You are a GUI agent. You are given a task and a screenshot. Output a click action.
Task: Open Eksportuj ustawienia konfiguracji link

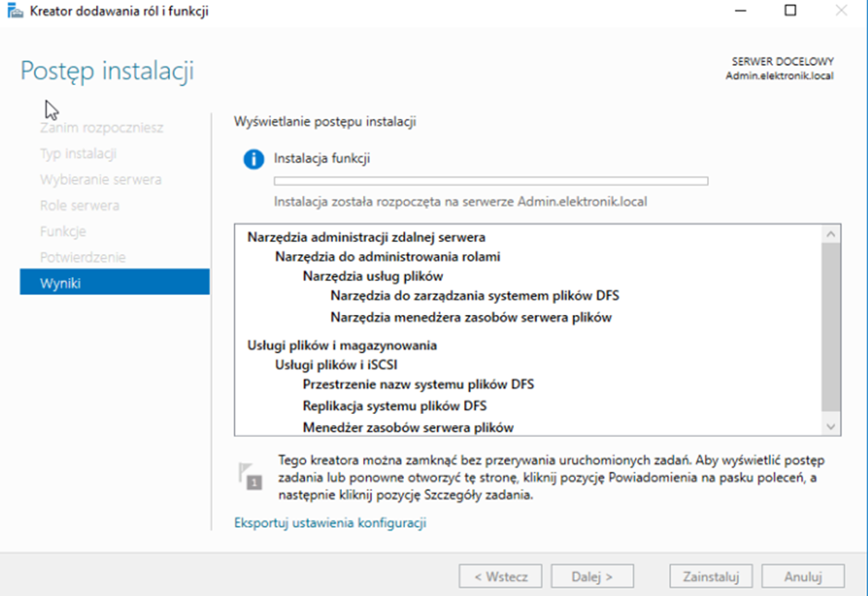[x=330, y=523]
